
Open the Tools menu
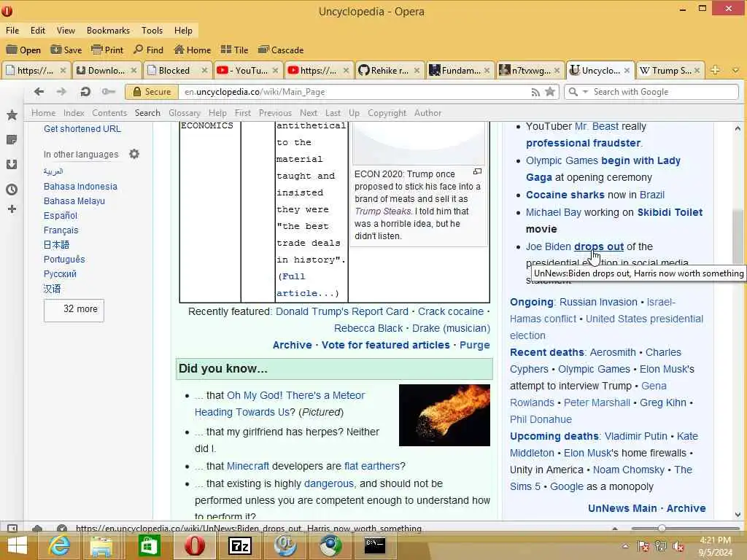152,31
